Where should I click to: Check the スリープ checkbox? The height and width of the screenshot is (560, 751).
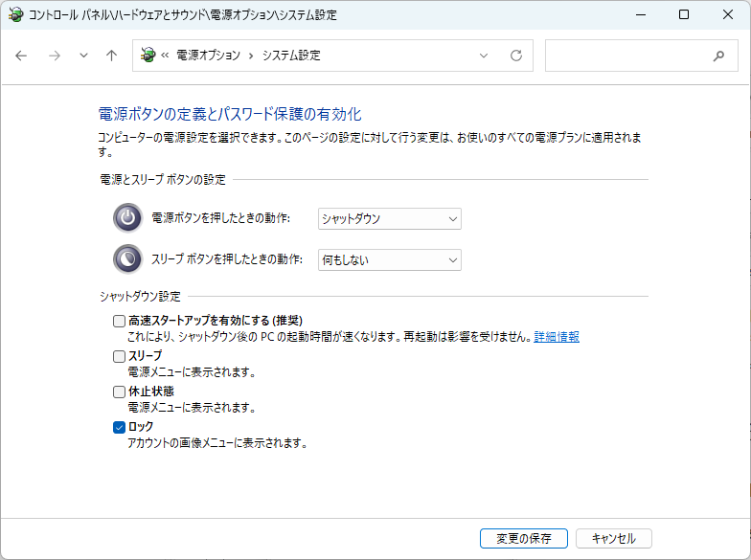[120, 356]
